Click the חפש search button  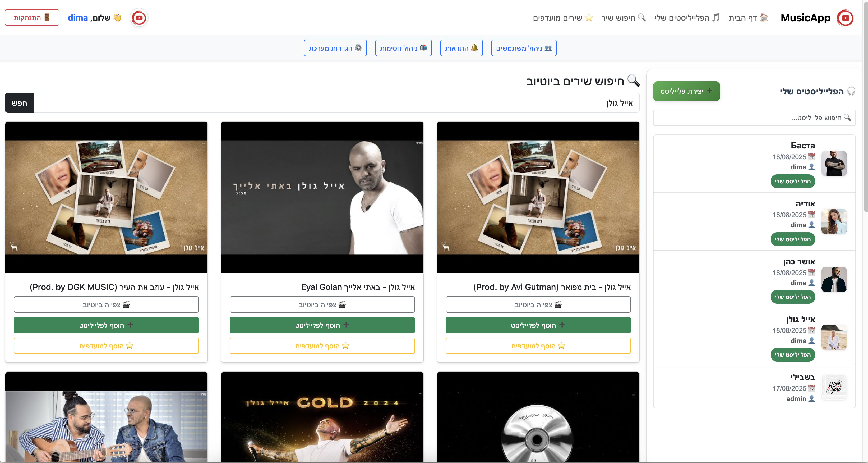point(19,103)
